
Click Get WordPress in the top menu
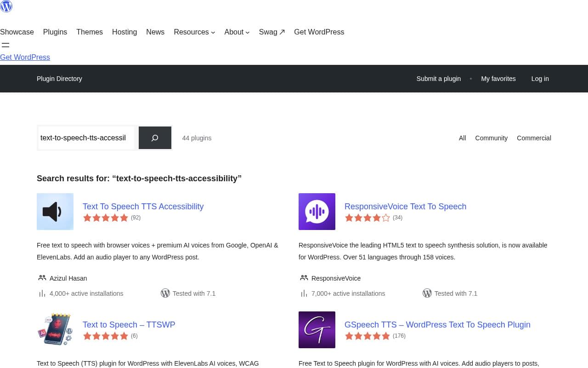pos(319,32)
